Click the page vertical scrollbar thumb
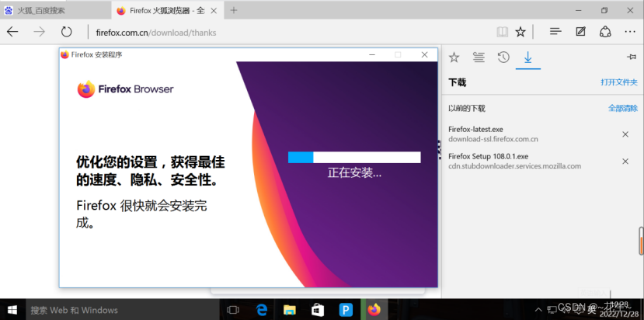 (x=641, y=240)
